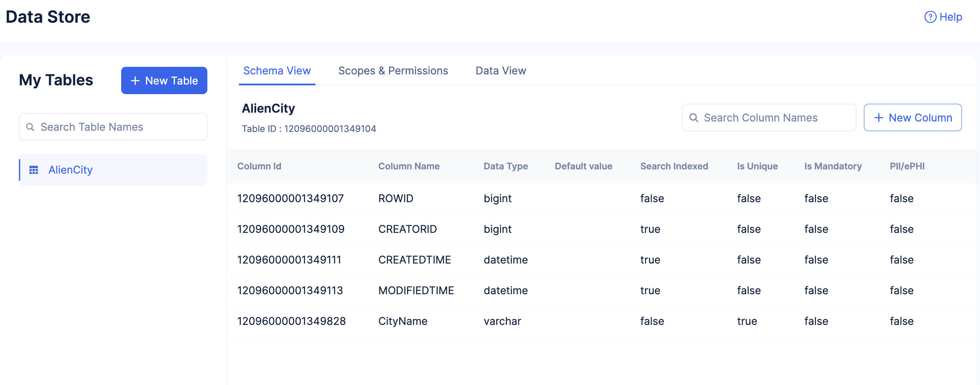Open the Scopes & Permissions tab

pyautogui.click(x=393, y=71)
